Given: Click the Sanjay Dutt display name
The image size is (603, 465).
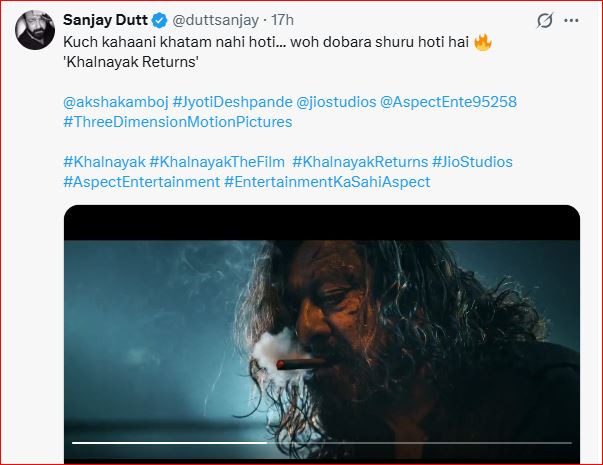Looking at the screenshot, I should click(x=104, y=21).
